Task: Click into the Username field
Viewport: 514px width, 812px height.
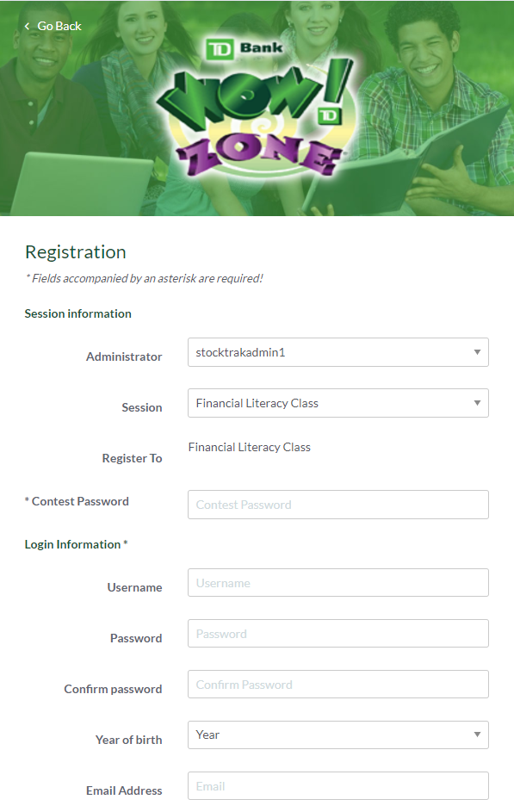Action: pos(338,583)
